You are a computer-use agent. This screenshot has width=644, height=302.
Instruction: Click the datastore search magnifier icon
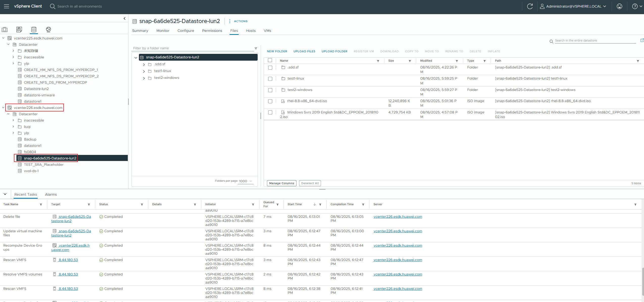[x=551, y=41]
